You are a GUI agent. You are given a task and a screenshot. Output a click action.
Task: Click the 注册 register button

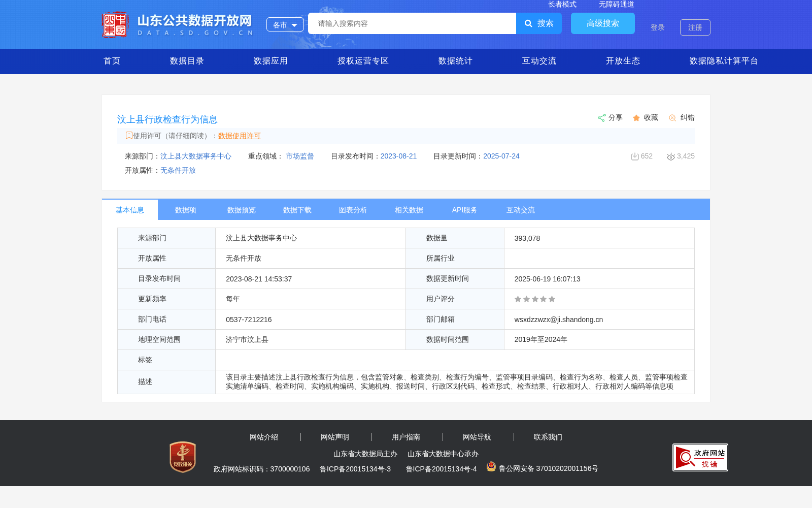click(x=695, y=27)
